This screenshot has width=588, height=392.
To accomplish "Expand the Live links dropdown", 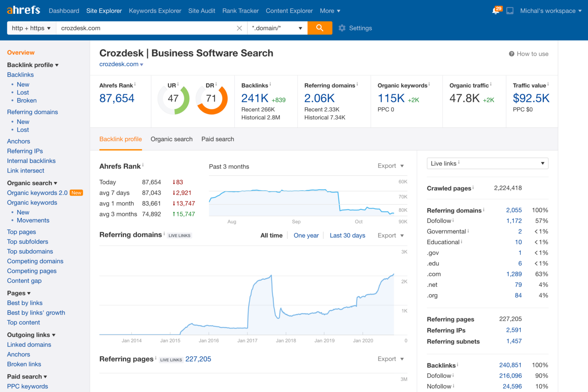I will 487,163.
